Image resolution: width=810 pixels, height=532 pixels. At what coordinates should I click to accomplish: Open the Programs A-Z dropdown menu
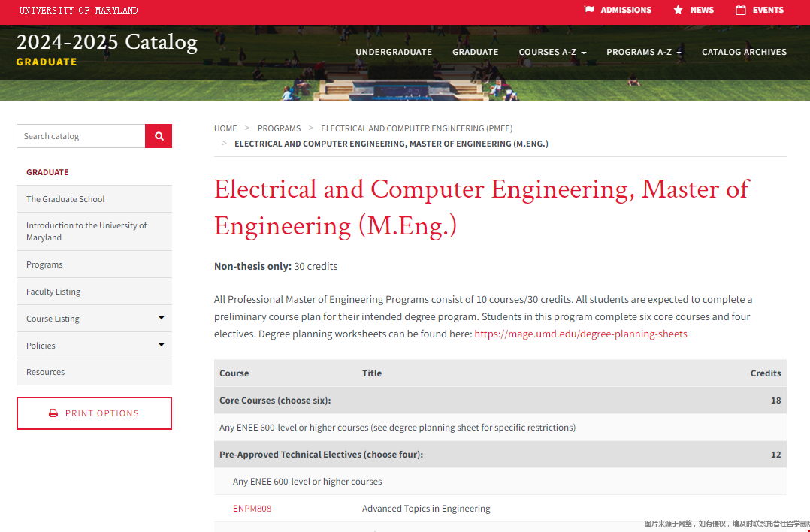coord(644,52)
